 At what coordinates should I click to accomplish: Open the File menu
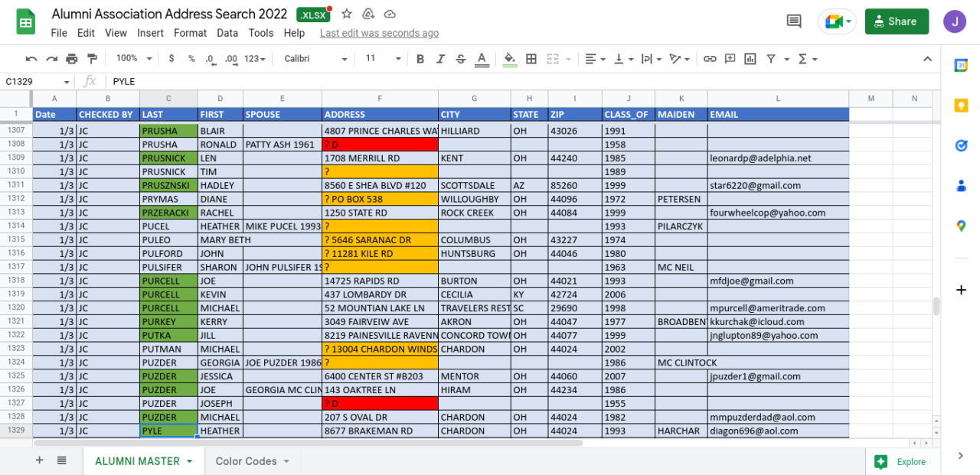(59, 33)
